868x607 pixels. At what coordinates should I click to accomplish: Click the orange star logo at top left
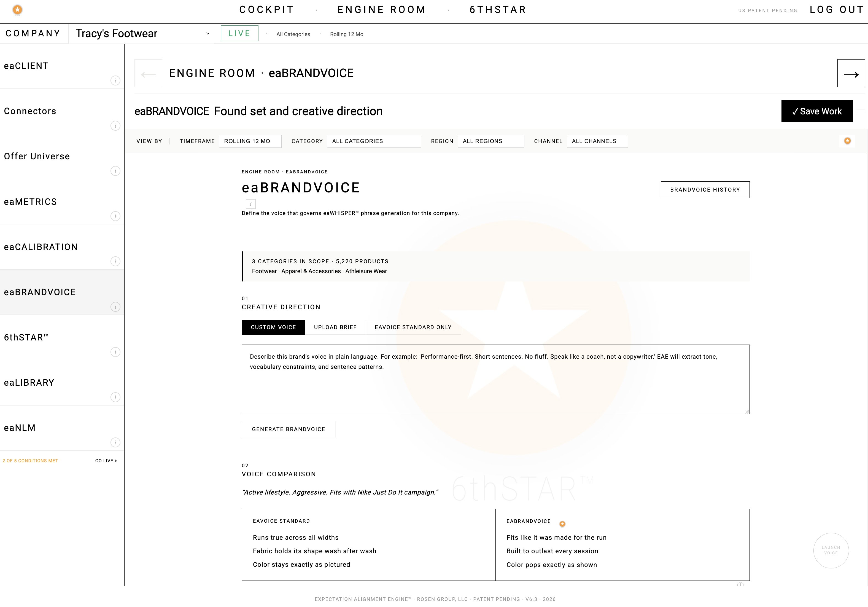[17, 10]
